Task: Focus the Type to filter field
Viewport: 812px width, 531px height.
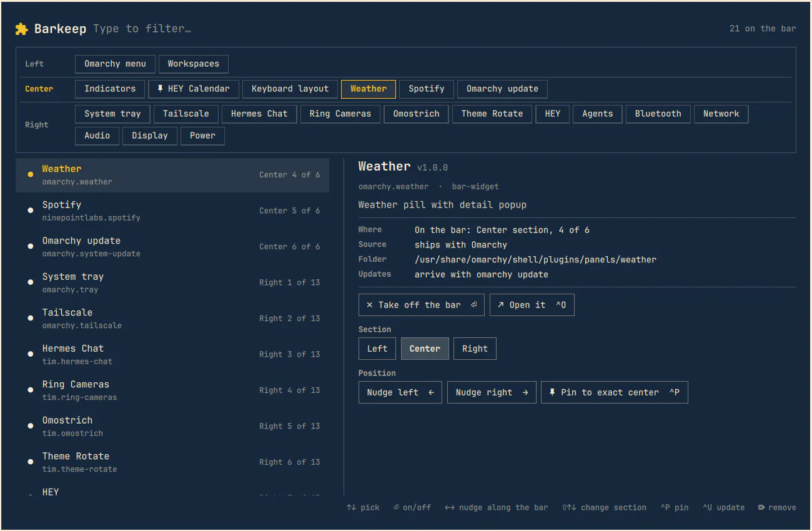Action: [142, 29]
